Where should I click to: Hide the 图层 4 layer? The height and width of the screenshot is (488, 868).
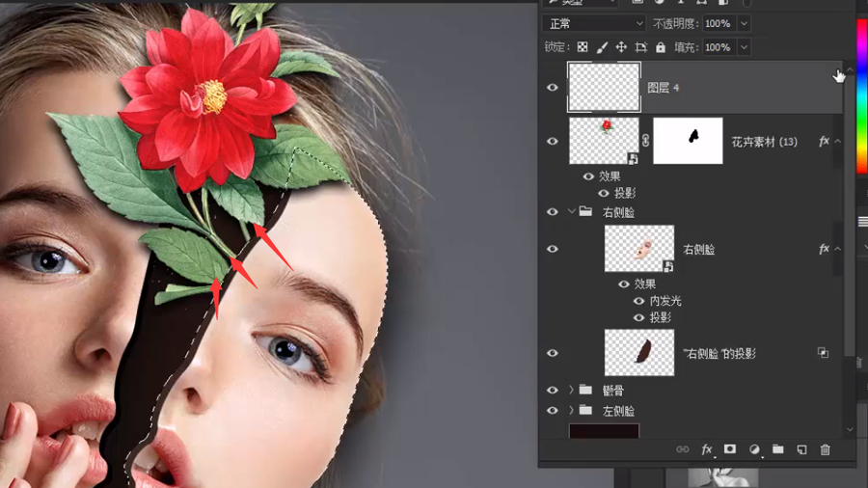pyautogui.click(x=553, y=88)
